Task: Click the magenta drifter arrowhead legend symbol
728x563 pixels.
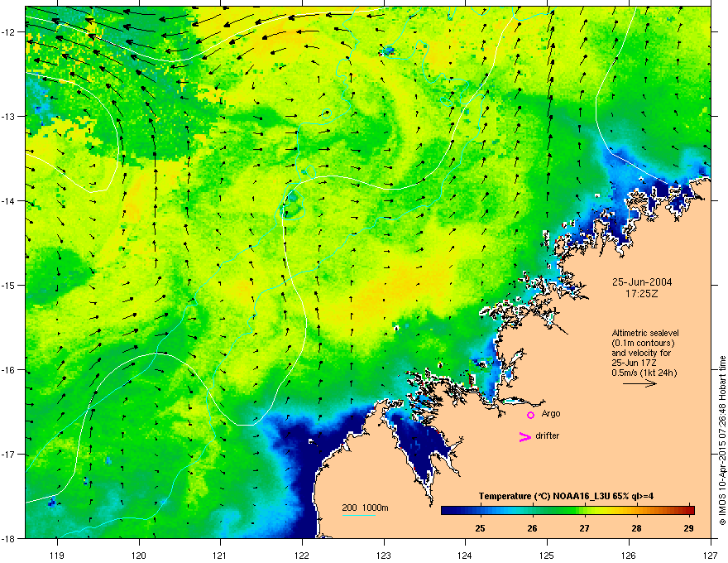Action: tap(524, 436)
